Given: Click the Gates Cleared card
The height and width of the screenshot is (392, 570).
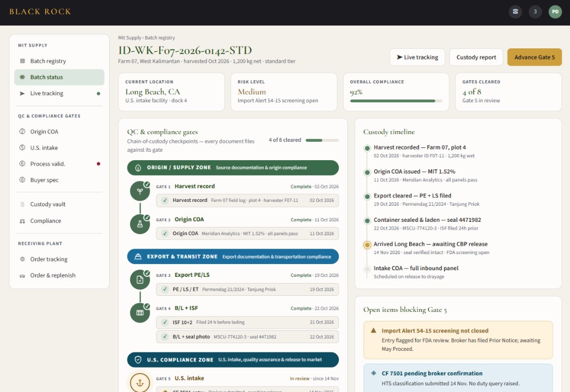Looking at the screenshot, I should tap(508, 92).
